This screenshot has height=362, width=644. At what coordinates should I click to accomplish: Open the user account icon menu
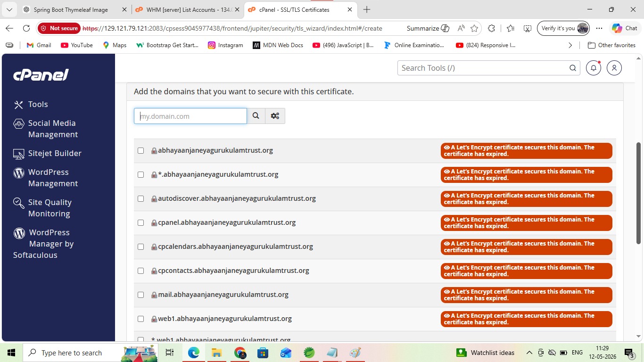click(614, 68)
